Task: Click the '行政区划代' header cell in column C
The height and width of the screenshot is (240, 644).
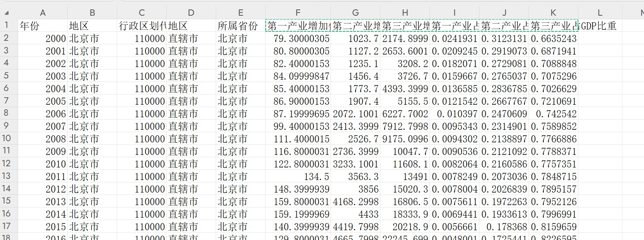Action: click(x=142, y=26)
